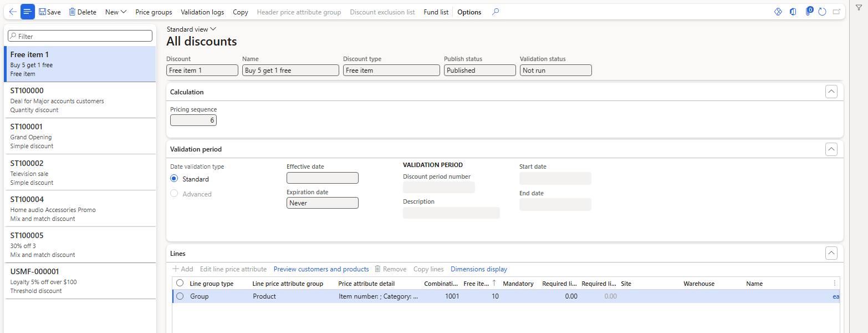Open the Standard view dropdown

click(x=191, y=29)
